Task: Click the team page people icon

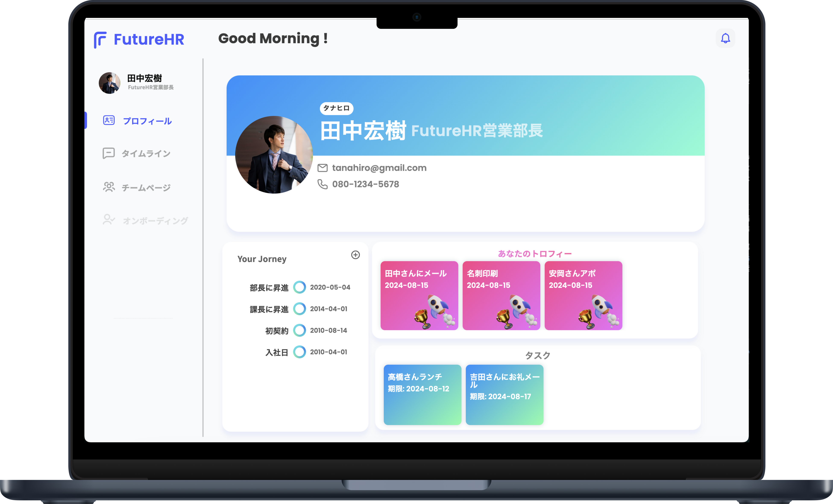Action: point(109,187)
